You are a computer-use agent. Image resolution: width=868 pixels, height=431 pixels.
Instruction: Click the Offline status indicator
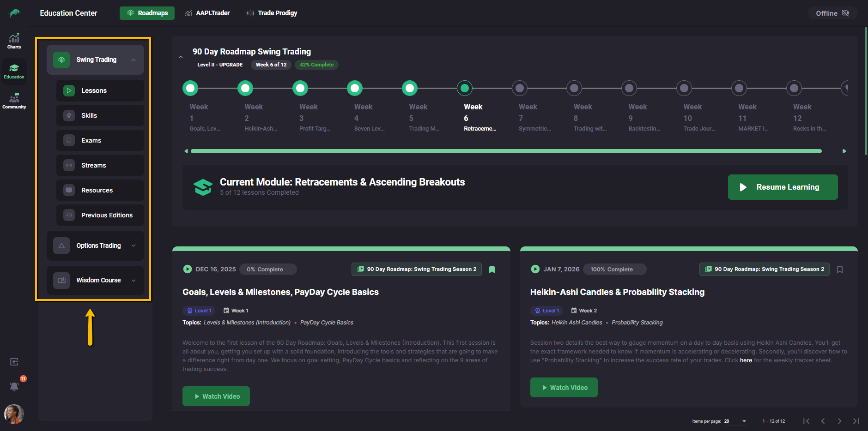832,13
